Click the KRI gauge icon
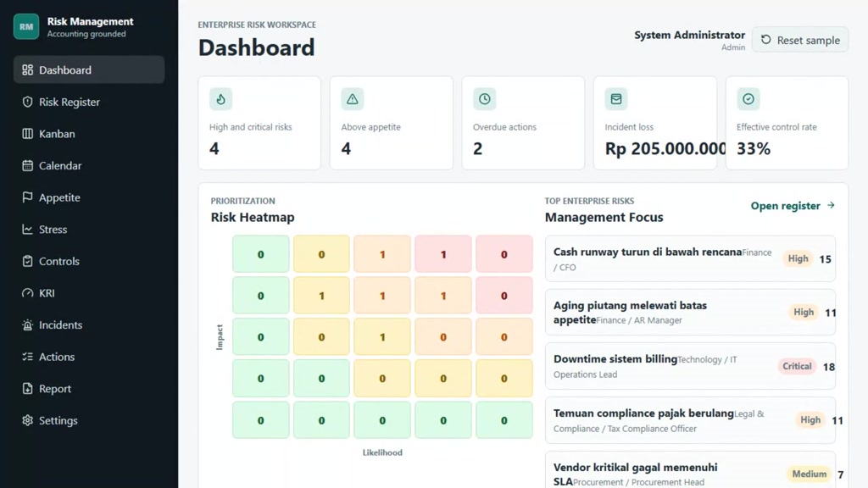Viewport: 868px width, 488px height. click(x=27, y=292)
